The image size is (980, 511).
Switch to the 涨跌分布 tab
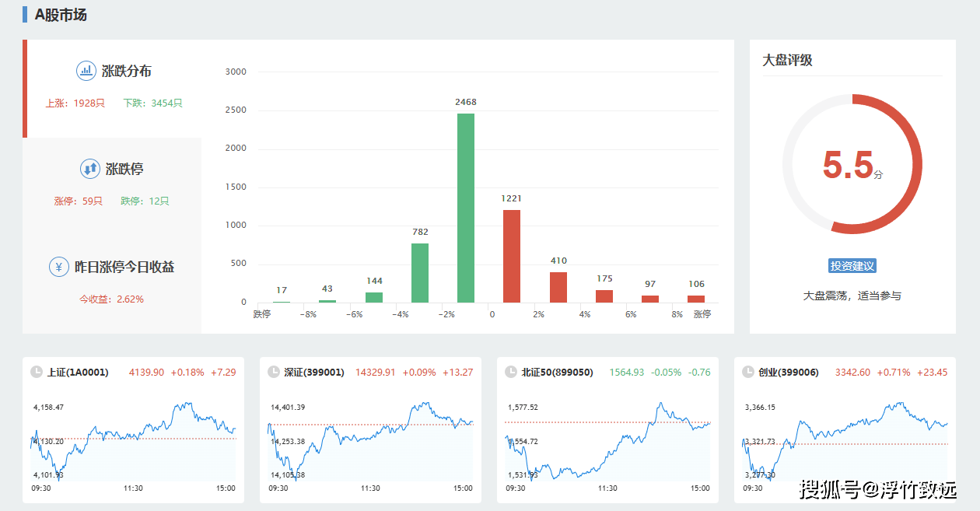tap(112, 89)
